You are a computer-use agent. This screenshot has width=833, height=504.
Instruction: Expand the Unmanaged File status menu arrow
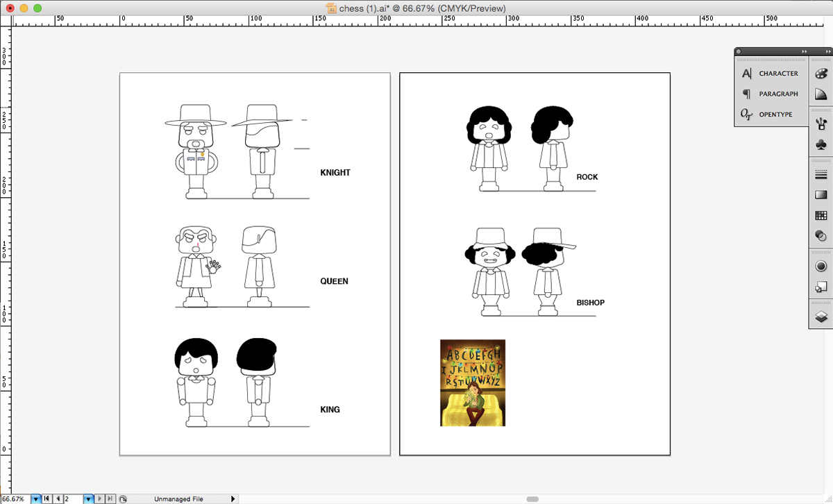[x=233, y=498]
